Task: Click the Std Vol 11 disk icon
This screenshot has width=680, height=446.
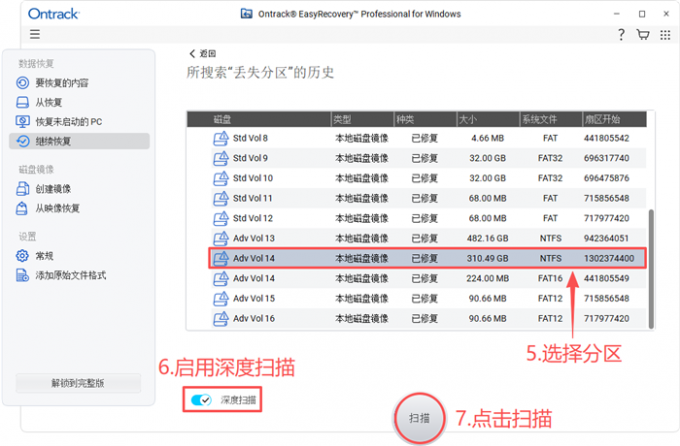Action: pos(221,198)
